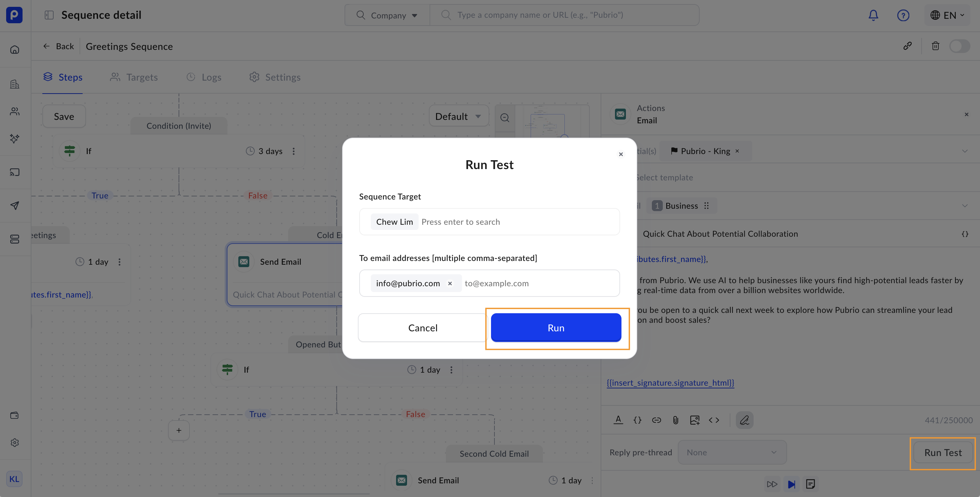Open the help question mark icon
980x497 pixels.
tap(903, 15)
